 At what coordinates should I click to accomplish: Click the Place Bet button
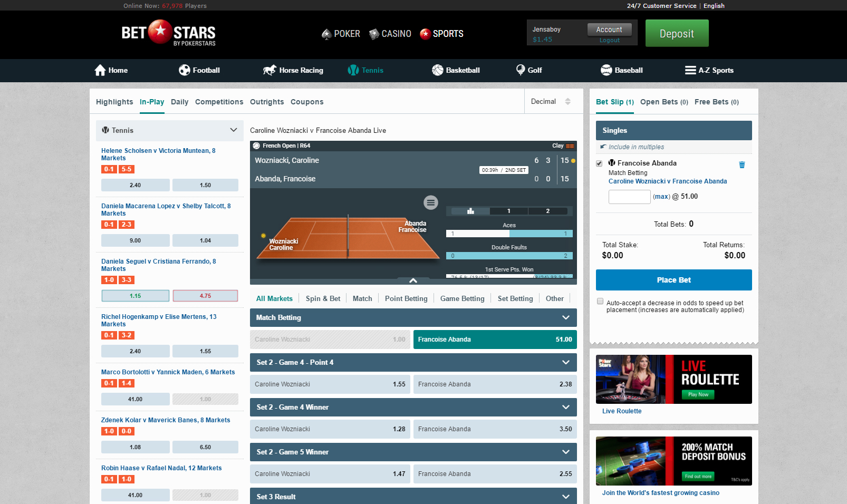[x=674, y=280]
